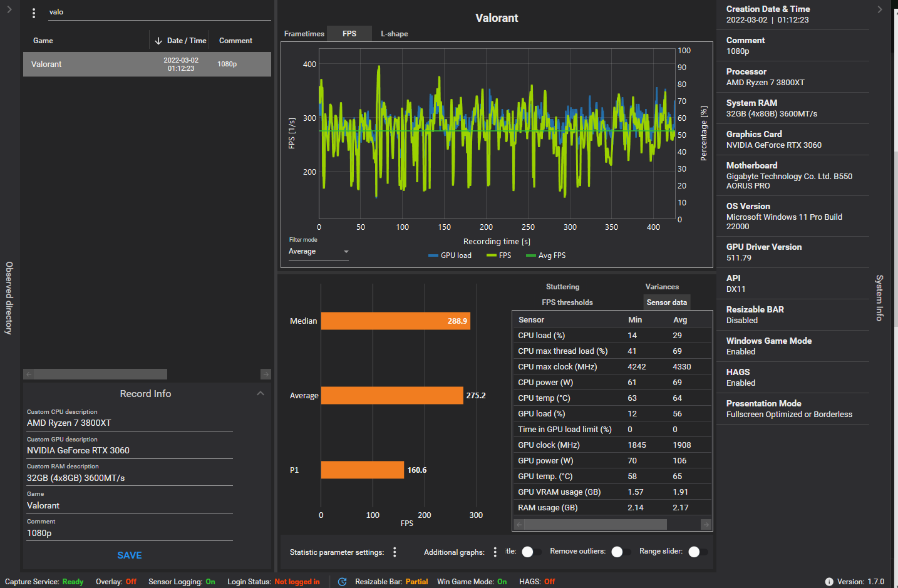
Task: Open the L-shape tab
Action: coord(395,34)
